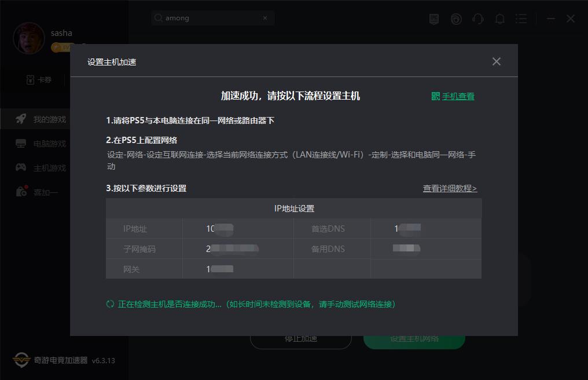Clear the among search with the X

pos(265,18)
